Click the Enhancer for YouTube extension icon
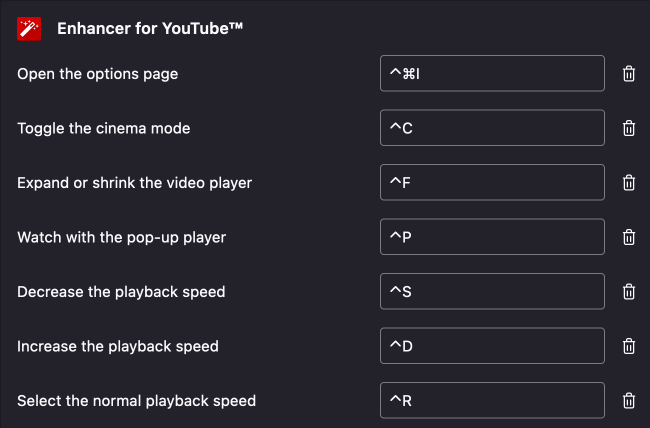The image size is (650, 428). [29, 29]
